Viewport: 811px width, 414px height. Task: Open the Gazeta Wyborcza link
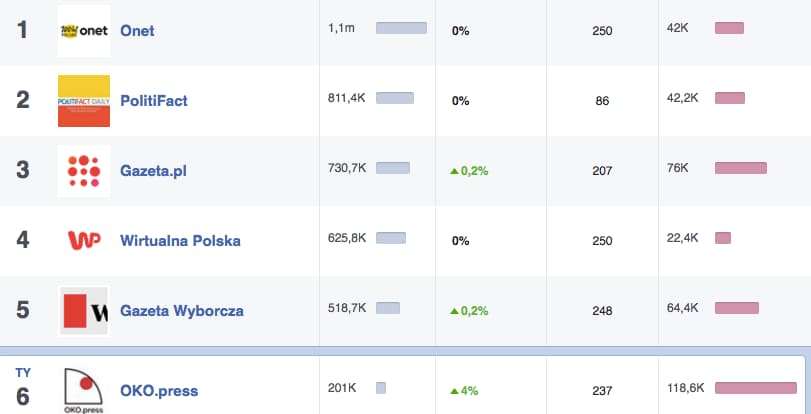click(182, 310)
